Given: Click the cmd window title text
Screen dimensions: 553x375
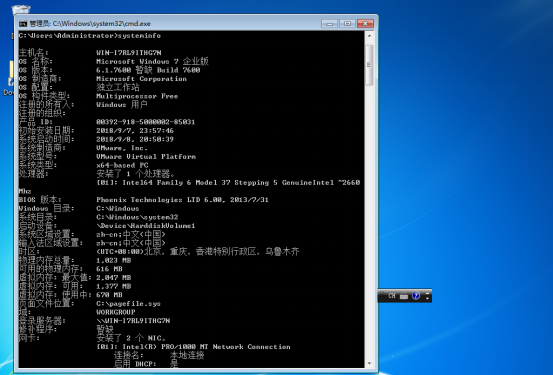Looking at the screenshot, I should tap(90, 24).
